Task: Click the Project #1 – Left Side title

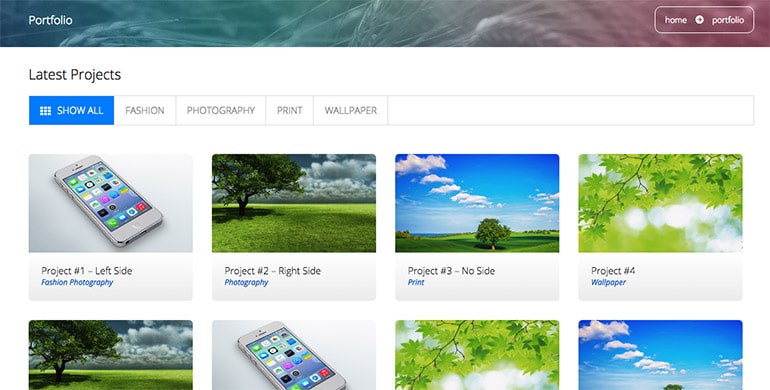Action: pyautogui.click(x=86, y=271)
